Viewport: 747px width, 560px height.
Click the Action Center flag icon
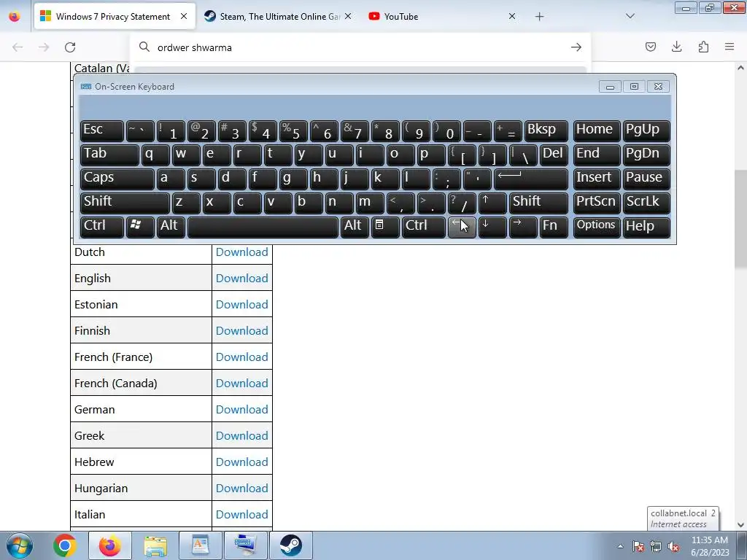click(x=638, y=547)
